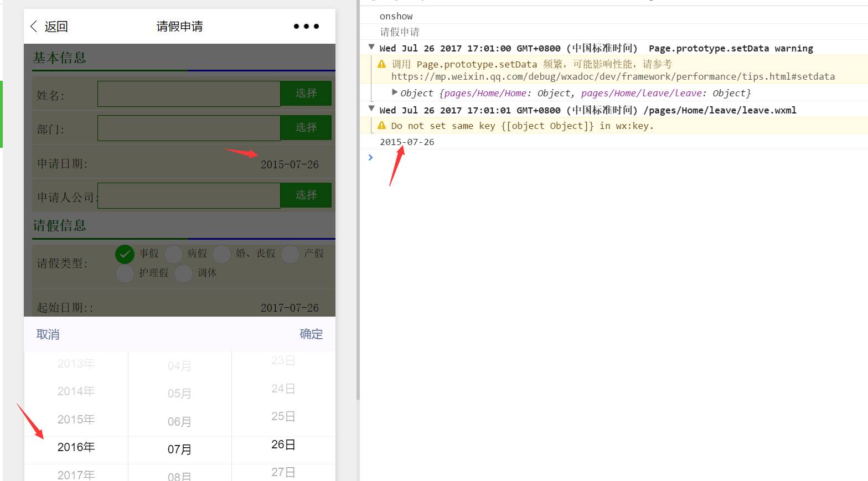The width and height of the screenshot is (868, 481).
Task: Choose the 病假 radio option
Action: click(x=173, y=254)
